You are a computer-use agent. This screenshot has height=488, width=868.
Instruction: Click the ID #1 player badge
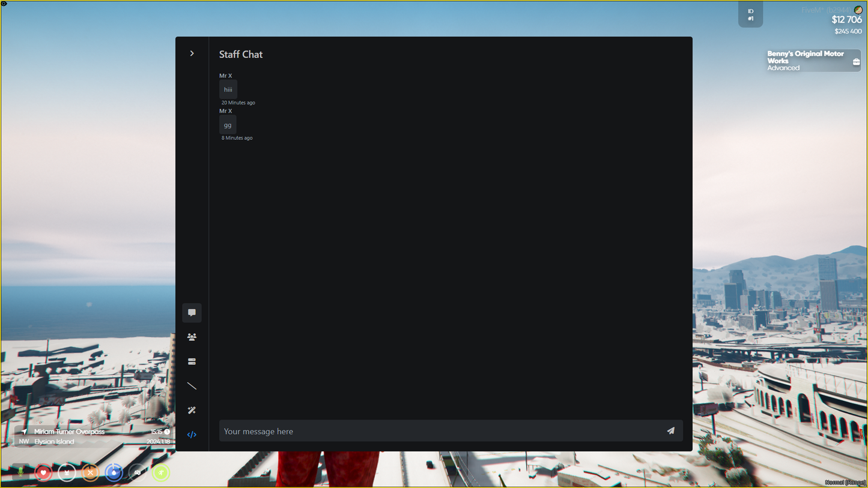pyautogui.click(x=750, y=15)
